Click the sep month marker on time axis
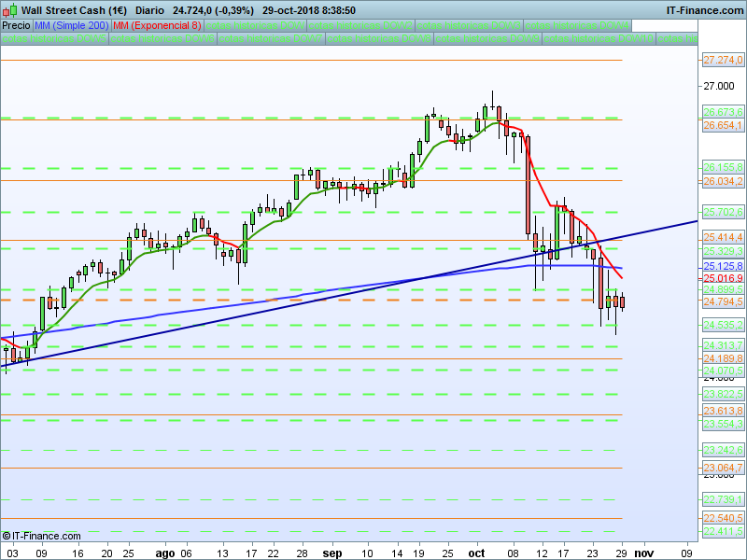This screenshot has height=560, width=747. coord(332,553)
